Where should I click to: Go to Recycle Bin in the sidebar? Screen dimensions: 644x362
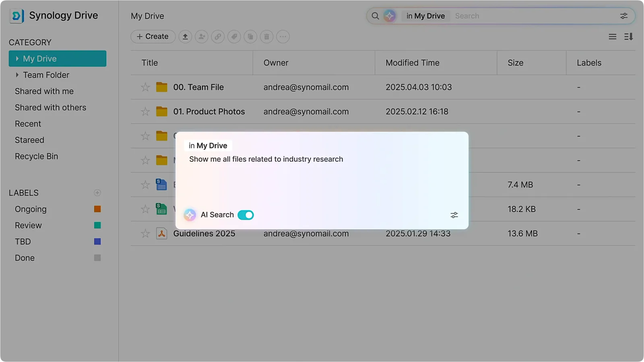pos(36,156)
